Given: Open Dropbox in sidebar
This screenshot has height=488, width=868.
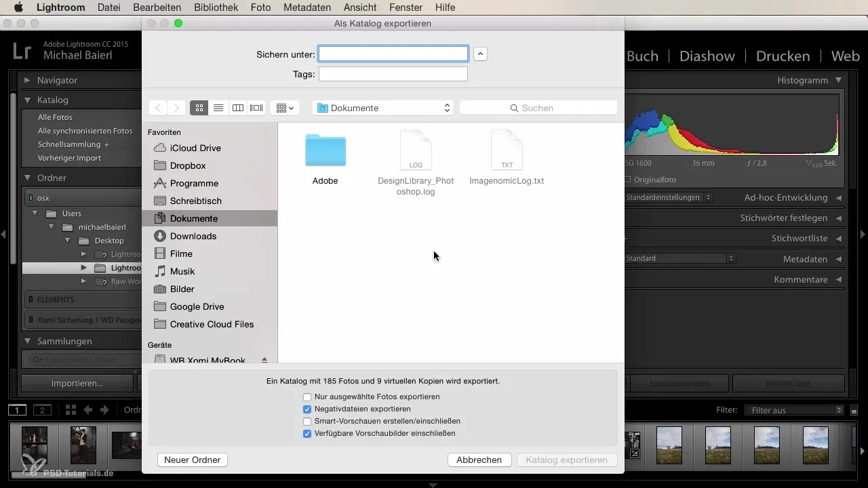Looking at the screenshot, I should pyautogui.click(x=188, y=165).
